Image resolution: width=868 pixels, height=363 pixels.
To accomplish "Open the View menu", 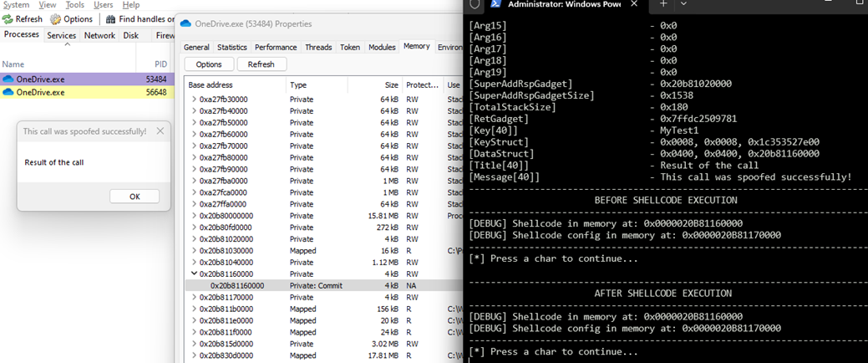I will (48, 4).
